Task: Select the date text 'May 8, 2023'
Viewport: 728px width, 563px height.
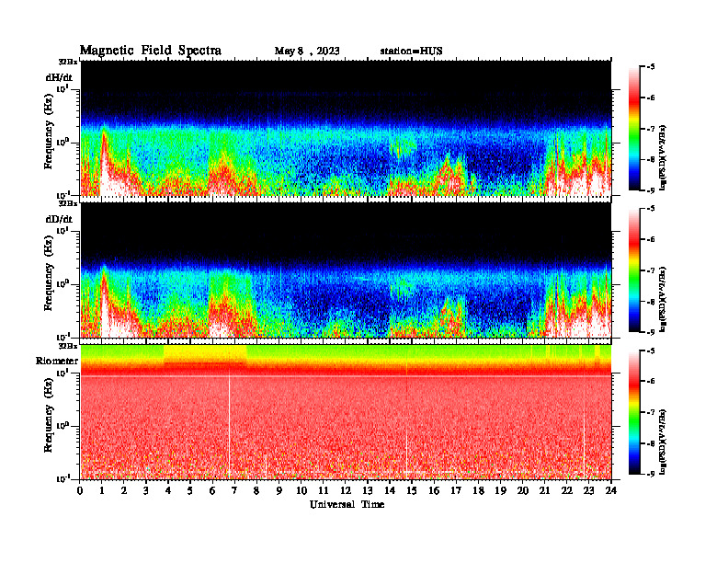Action: click(307, 52)
